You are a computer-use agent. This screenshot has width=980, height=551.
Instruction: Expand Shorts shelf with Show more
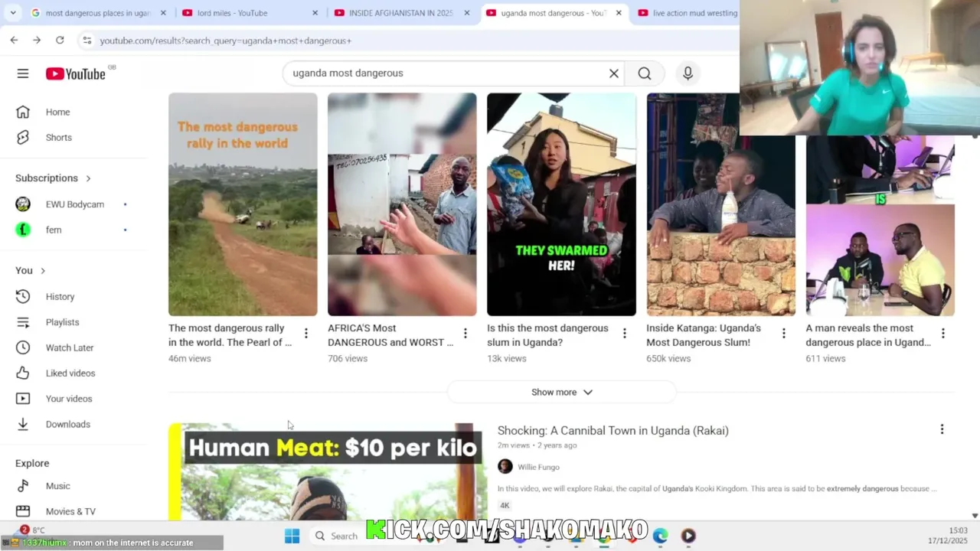[x=561, y=392]
